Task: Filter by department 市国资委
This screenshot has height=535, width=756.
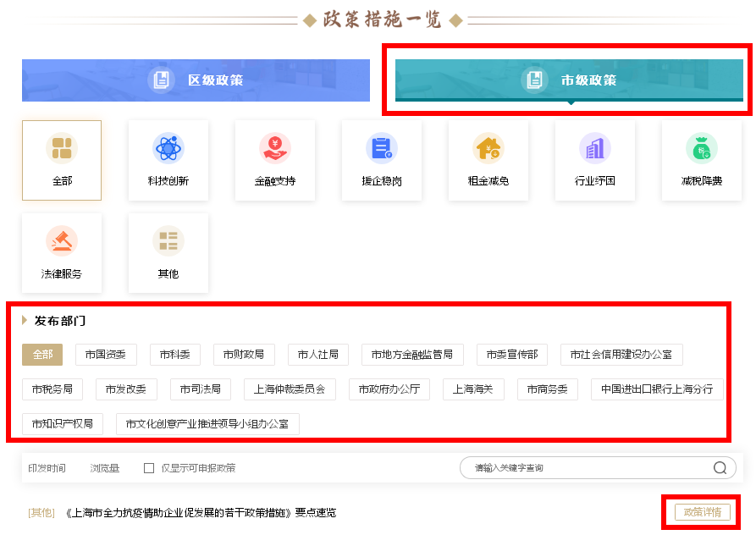Action: pyautogui.click(x=106, y=355)
